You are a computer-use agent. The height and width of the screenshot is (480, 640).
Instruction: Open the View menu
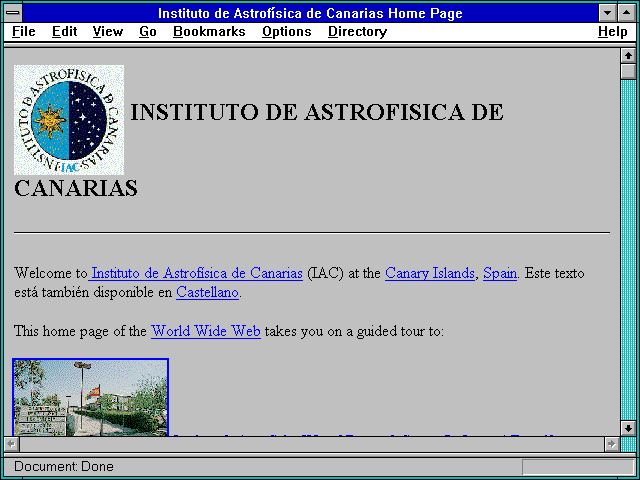(108, 32)
